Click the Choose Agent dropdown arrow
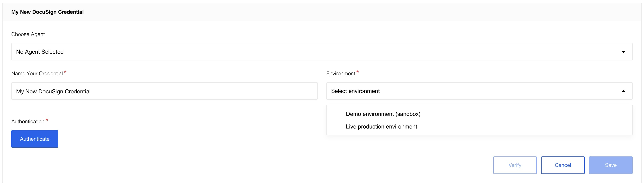Screen dimensions: 644x185 (623, 52)
